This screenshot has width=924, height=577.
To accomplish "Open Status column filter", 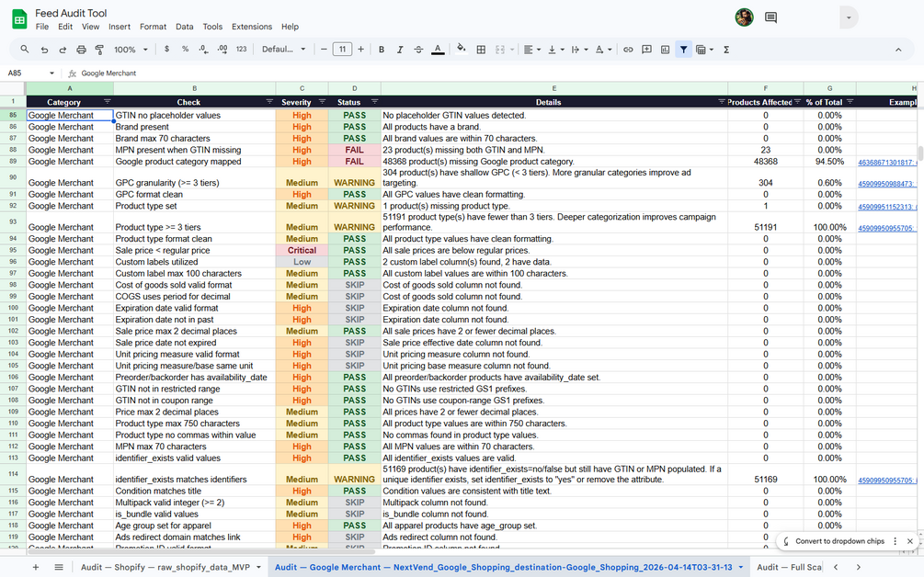I will [x=374, y=102].
